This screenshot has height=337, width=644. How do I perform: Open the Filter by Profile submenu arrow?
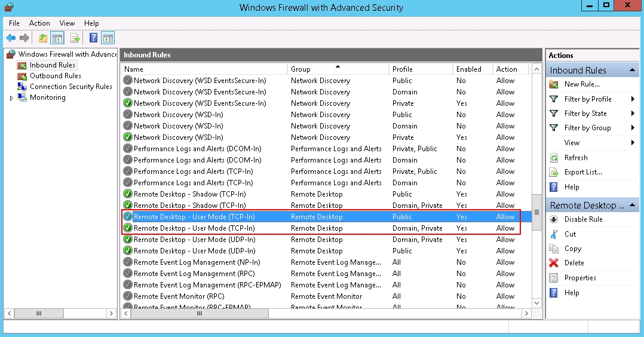pyautogui.click(x=633, y=99)
